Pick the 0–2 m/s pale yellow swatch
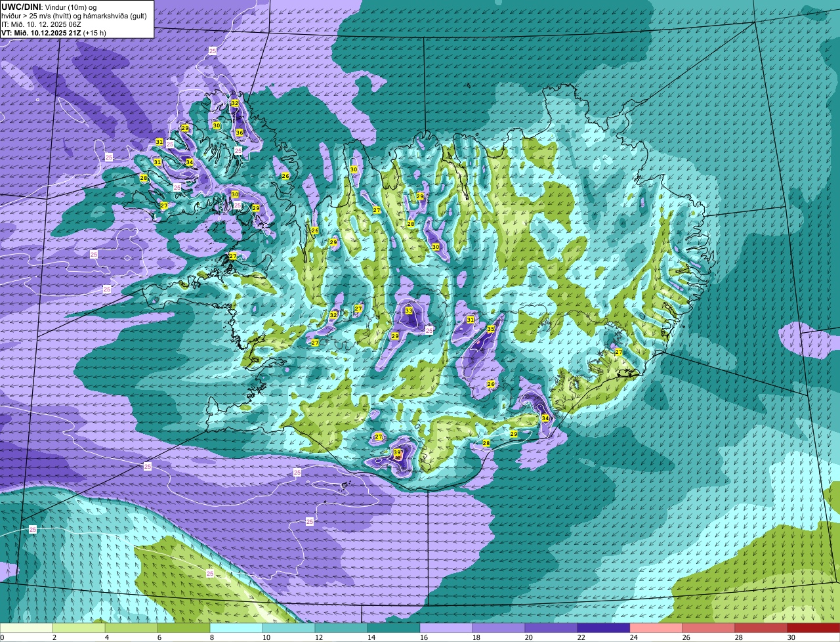The width and height of the screenshot is (840, 642). click(x=26, y=628)
